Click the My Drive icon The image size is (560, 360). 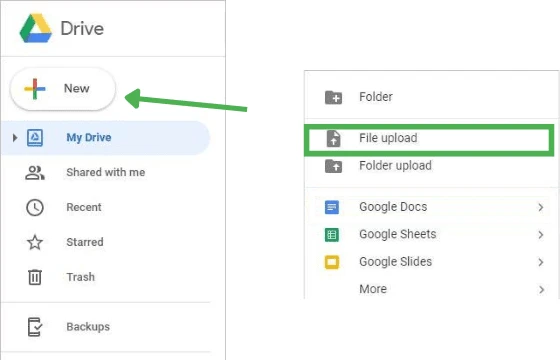pyautogui.click(x=35, y=138)
